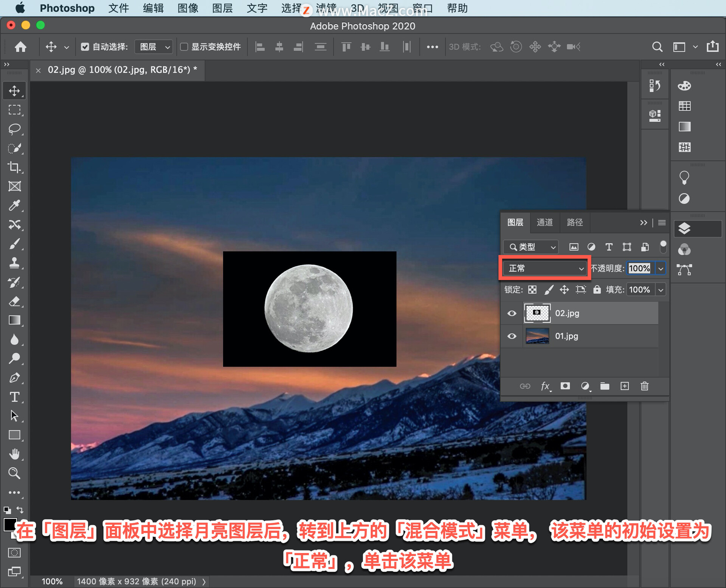Select the Pen tool

coord(14,378)
